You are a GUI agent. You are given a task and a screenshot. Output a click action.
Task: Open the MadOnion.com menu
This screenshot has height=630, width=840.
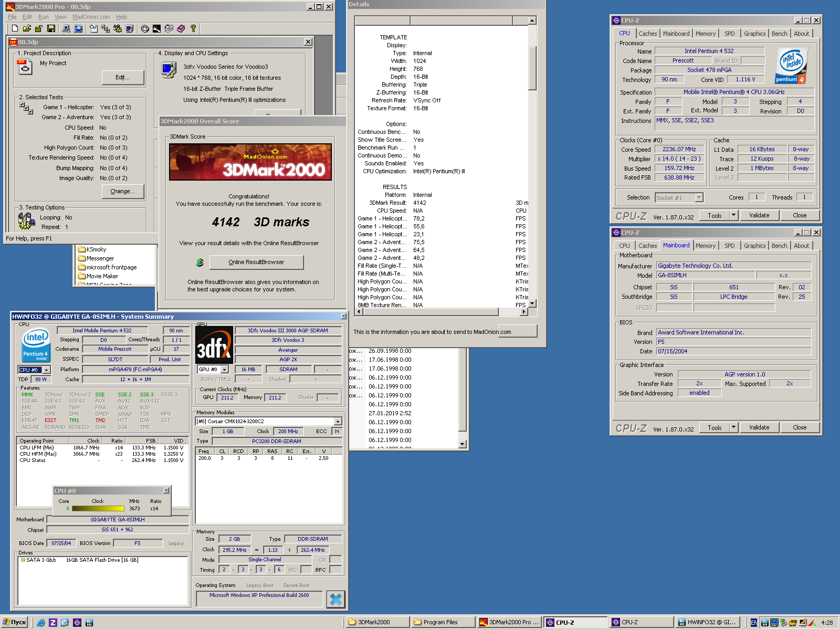91,17
